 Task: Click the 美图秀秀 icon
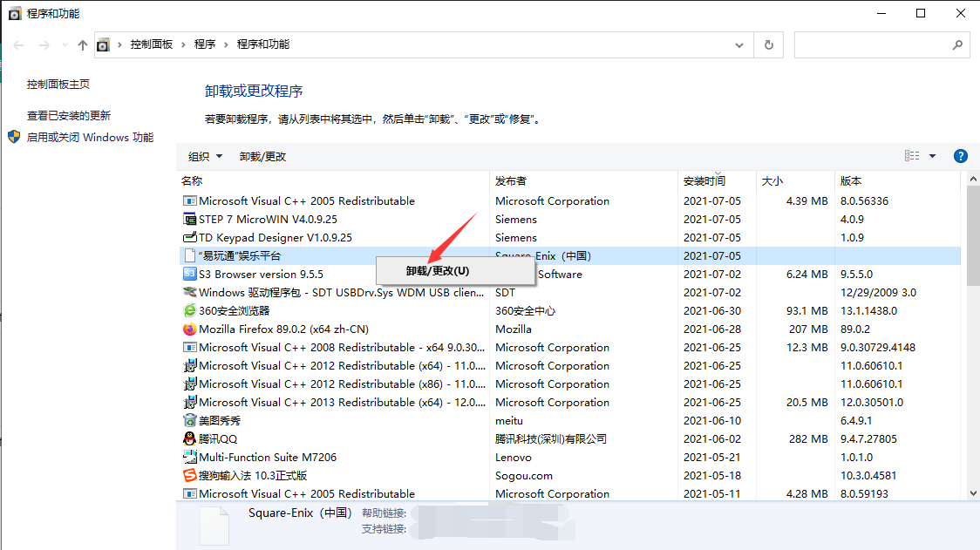point(190,421)
